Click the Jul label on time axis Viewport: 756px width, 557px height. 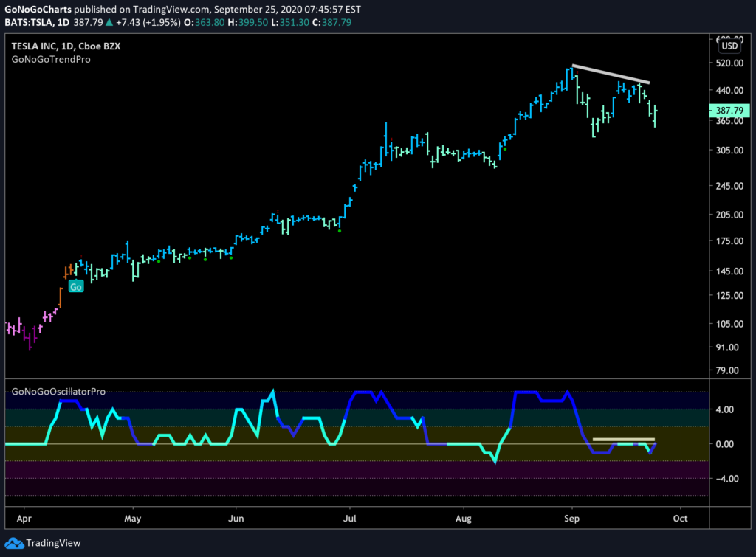pos(349,519)
